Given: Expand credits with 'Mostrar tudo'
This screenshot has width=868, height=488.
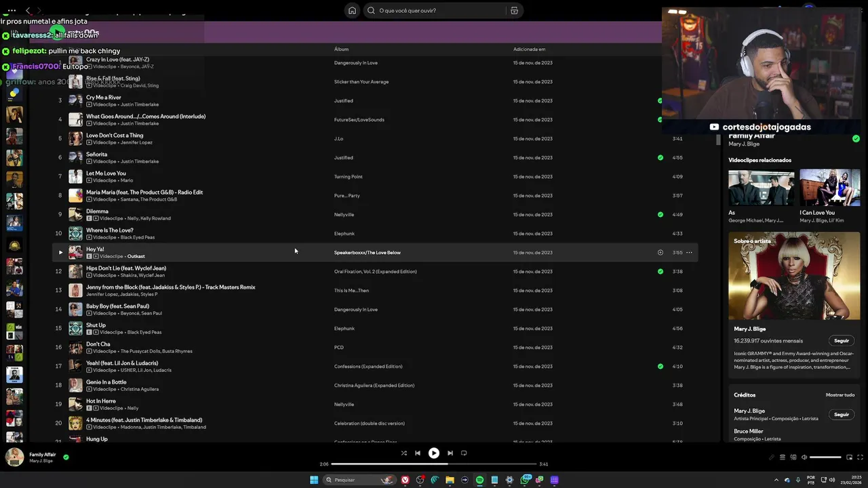Looking at the screenshot, I should (x=840, y=394).
